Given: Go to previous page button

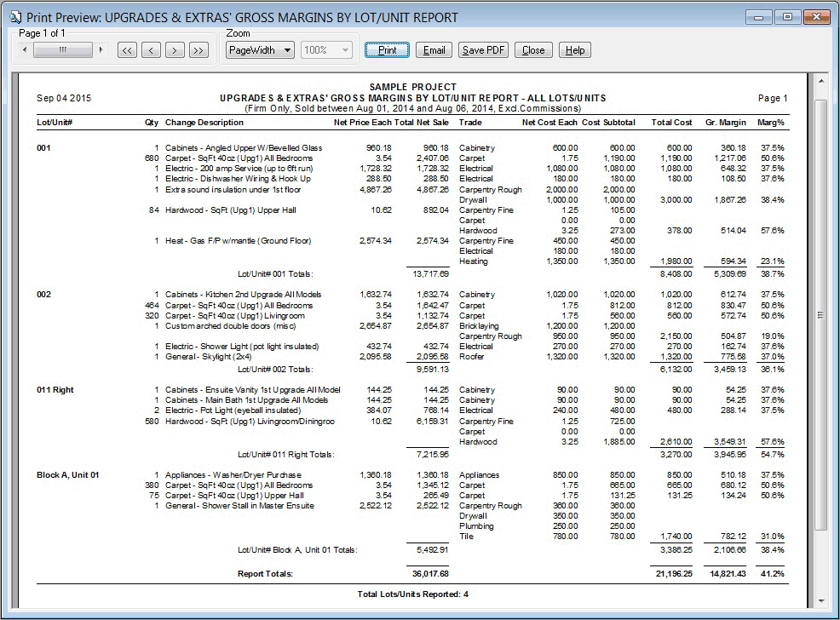Looking at the screenshot, I should point(151,50).
